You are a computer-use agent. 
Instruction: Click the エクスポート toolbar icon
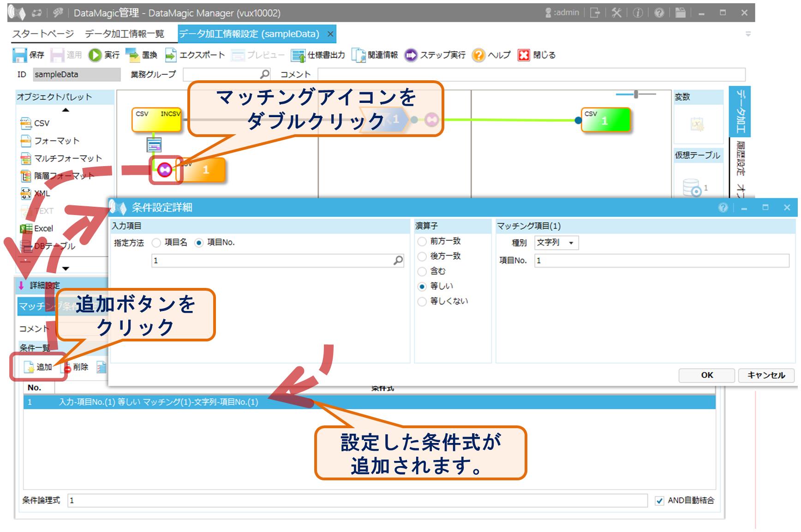coord(170,55)
